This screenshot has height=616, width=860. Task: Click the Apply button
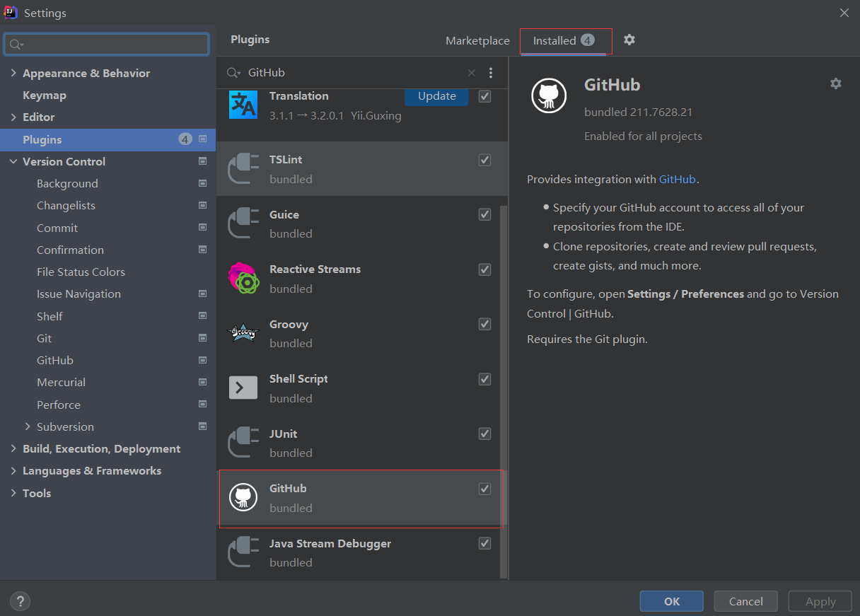coord(820,601)
